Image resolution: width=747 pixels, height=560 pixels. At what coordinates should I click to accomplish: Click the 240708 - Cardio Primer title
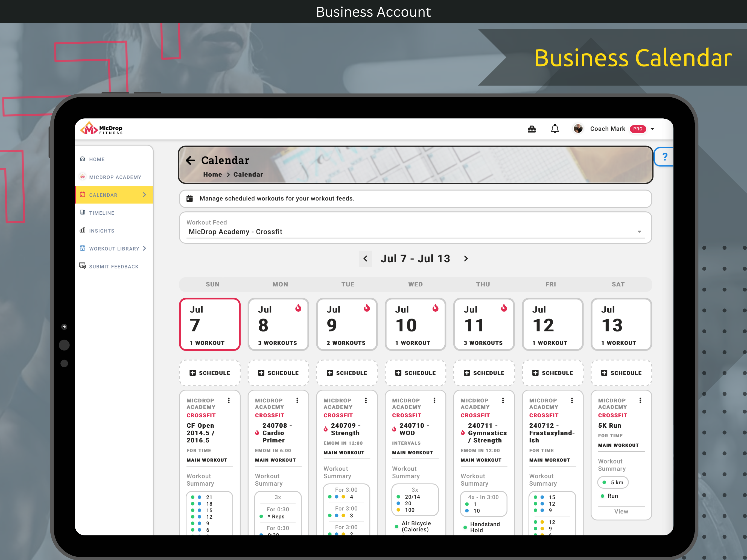277,433
